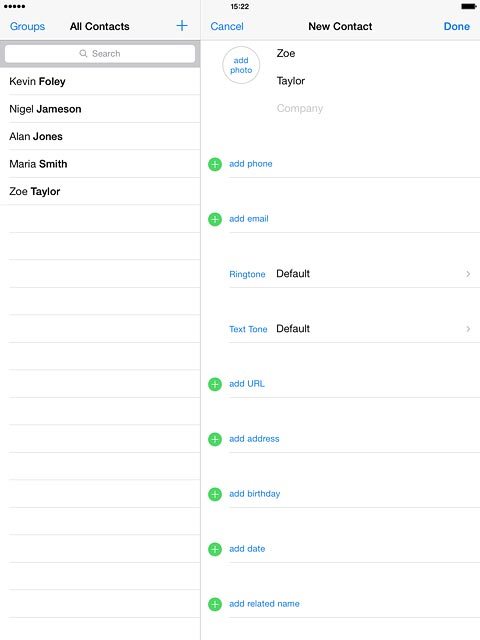Tap the add photo circle
Image resolution: width=480 pixels, height=640 pixels.
click(241, 65)
